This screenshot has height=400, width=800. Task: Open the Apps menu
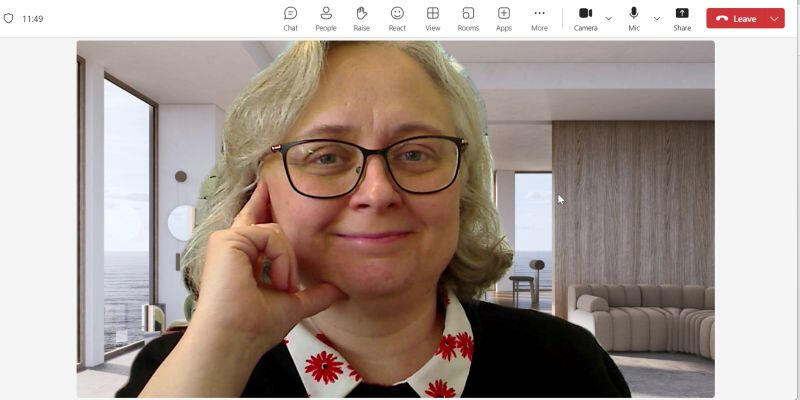point(504,19)
